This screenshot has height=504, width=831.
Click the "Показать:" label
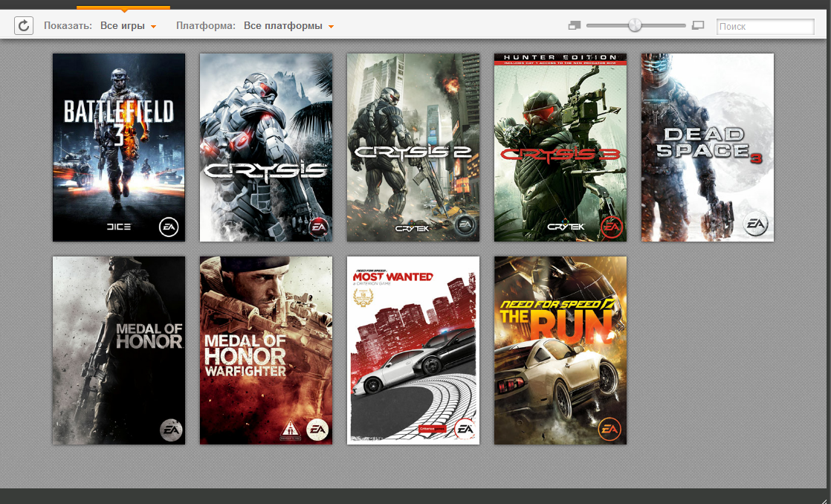[x=68, y=26]
